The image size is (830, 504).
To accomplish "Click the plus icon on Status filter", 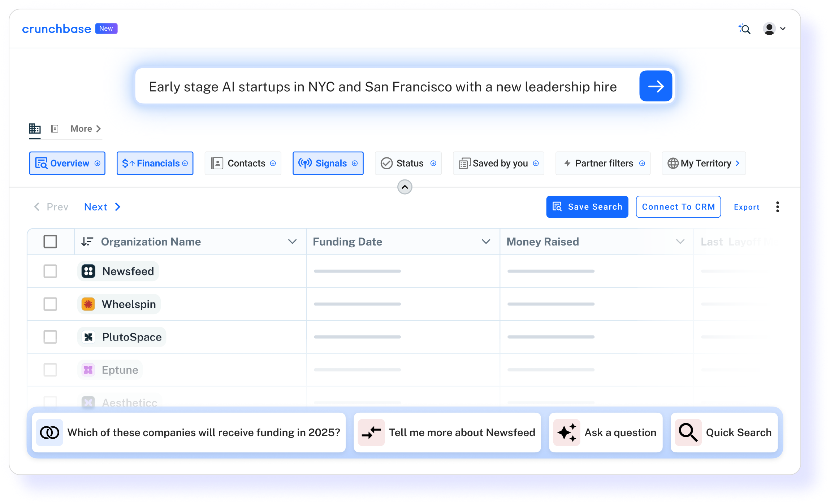I will (433, 163).
